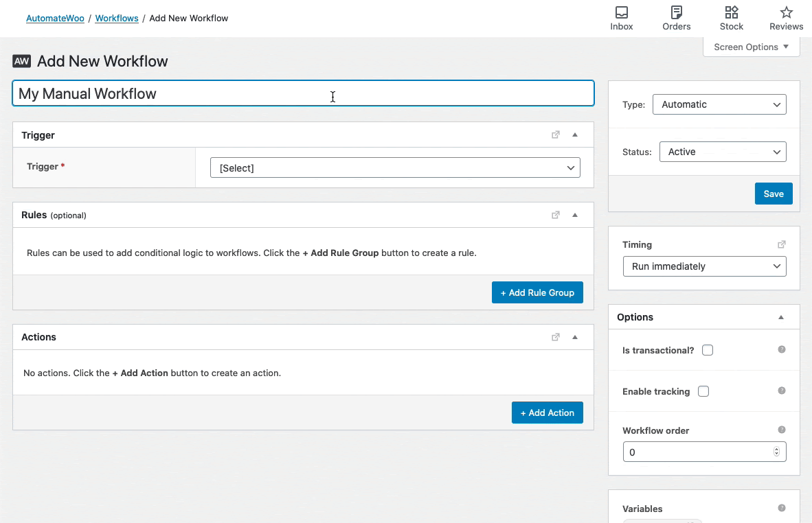Open the Reviews activity panel
The width and height of the screenshot is (812, 523).
tap(786, 19)
